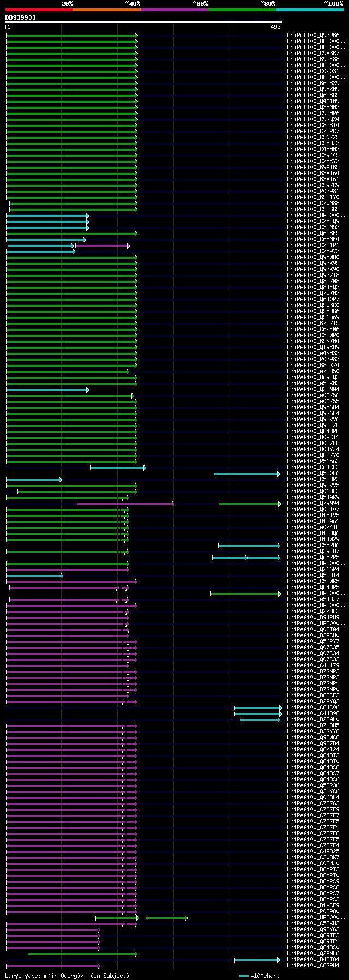This screenshot has width=349, height=980.
Task: Click the cyan alignment bar for UniRef100_B4BT84
Action: pos(257,960)
